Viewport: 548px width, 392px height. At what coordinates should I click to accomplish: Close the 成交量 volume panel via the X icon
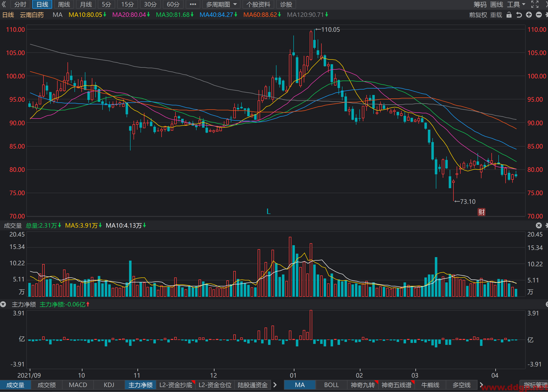pos(539,225)
